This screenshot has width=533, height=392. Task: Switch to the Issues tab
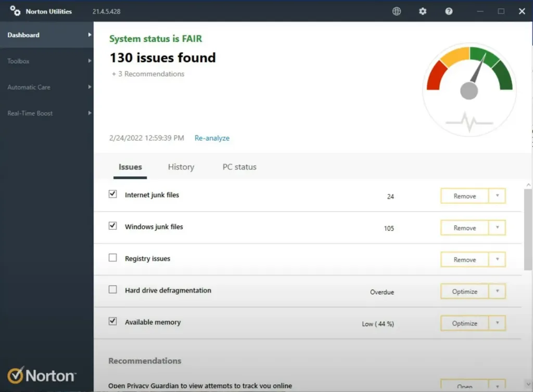pos(130,167)
